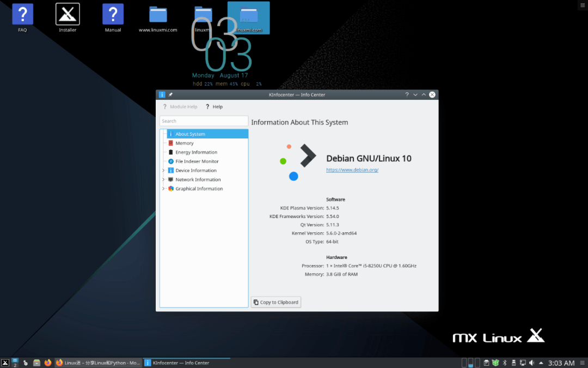The height and width of the screenshot is (368, 588).
Task: Click Copy to Clipboard button
Action: point(276,302)
